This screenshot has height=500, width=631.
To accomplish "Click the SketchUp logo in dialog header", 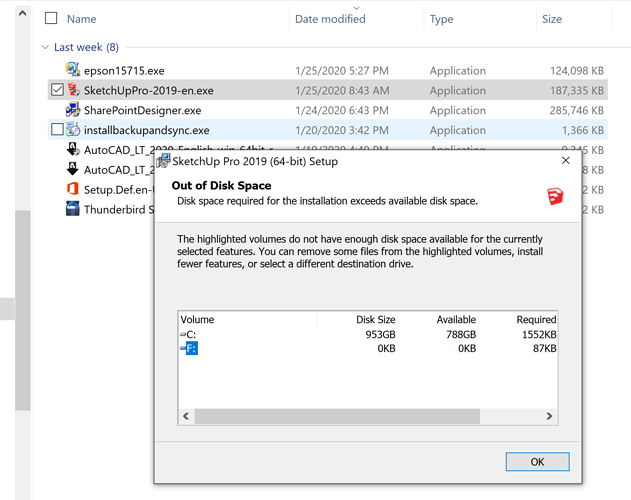I will tap(555, 196).
